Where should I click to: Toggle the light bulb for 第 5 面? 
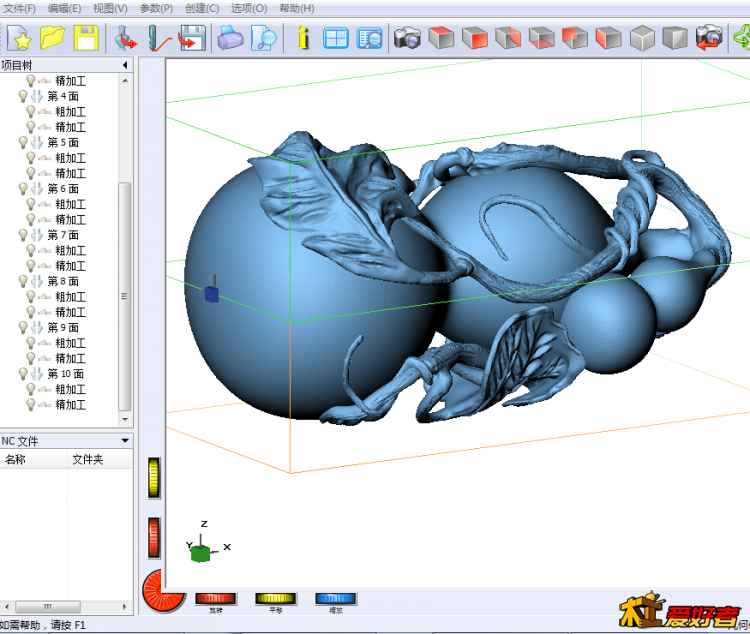(23, 143)
